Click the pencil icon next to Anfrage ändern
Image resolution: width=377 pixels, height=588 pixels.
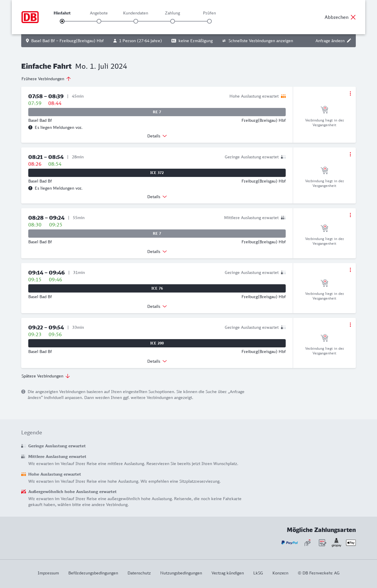[349, 41]
